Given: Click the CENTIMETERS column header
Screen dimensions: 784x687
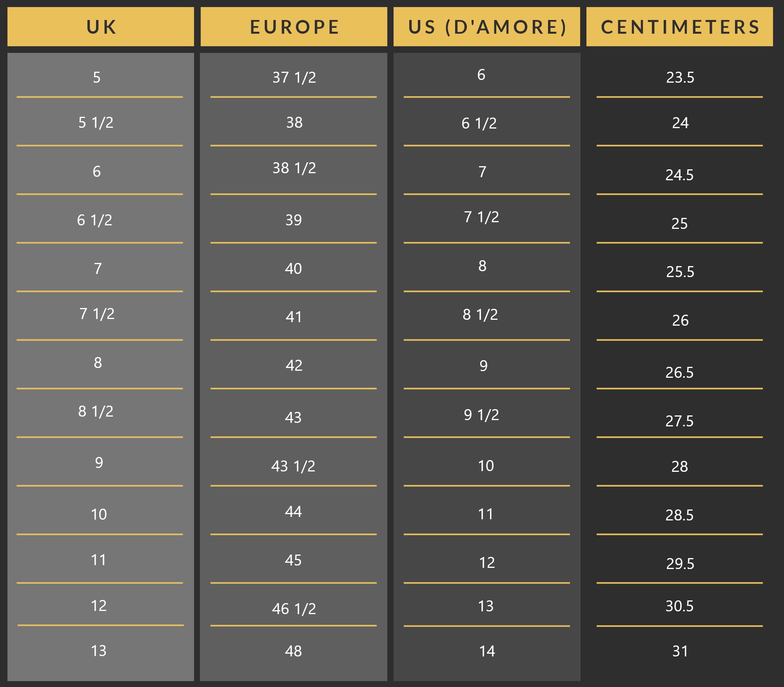Looking at the screenshot, I should (x=680, y=27).
